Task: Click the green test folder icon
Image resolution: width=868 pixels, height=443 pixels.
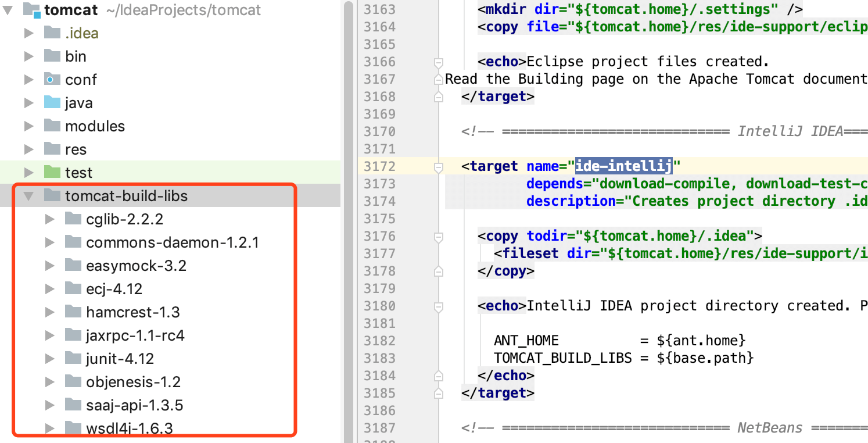Action: (x=52, y=172)
